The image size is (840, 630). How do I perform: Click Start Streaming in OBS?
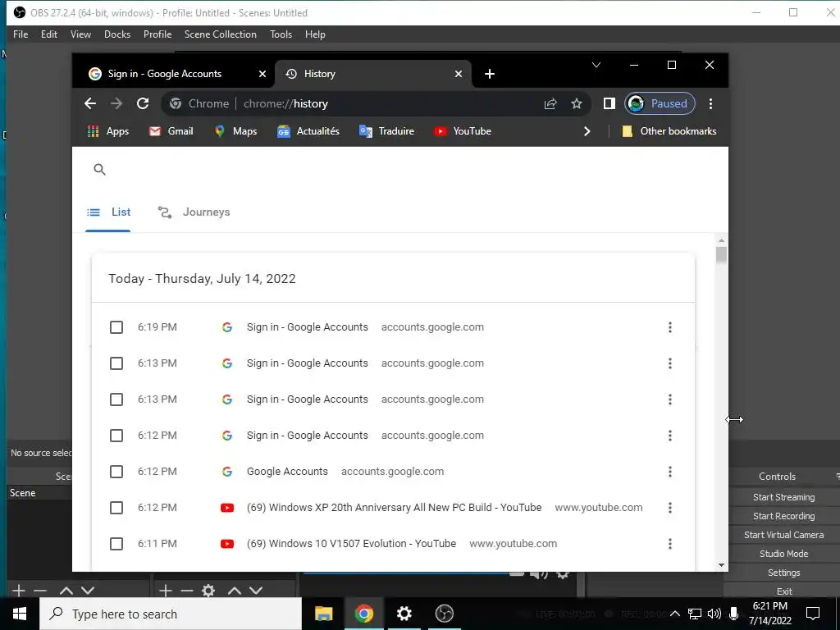[783, 497]
